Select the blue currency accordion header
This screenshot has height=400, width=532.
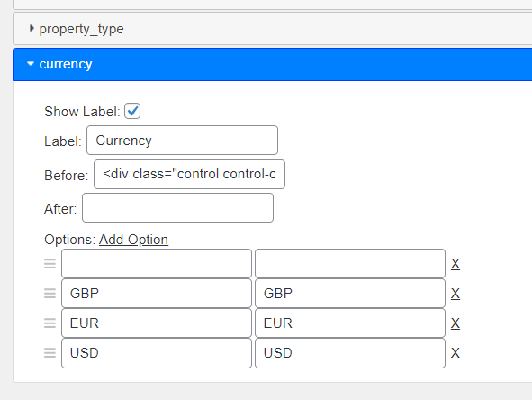pos(273,65)
